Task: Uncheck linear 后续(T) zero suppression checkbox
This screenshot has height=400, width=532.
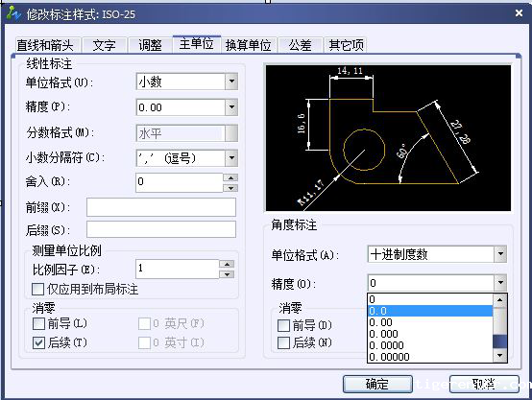Action: click(38, 342)
